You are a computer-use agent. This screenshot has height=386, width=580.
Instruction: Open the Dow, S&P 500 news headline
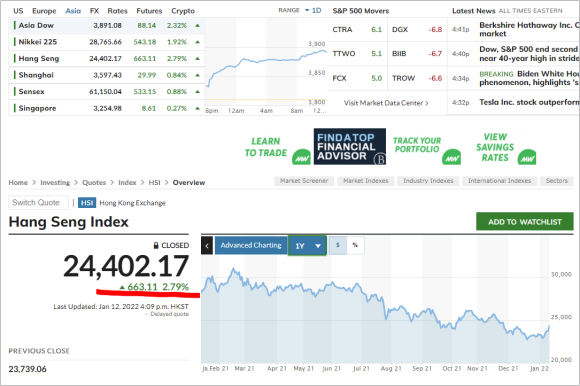point(529,54)
